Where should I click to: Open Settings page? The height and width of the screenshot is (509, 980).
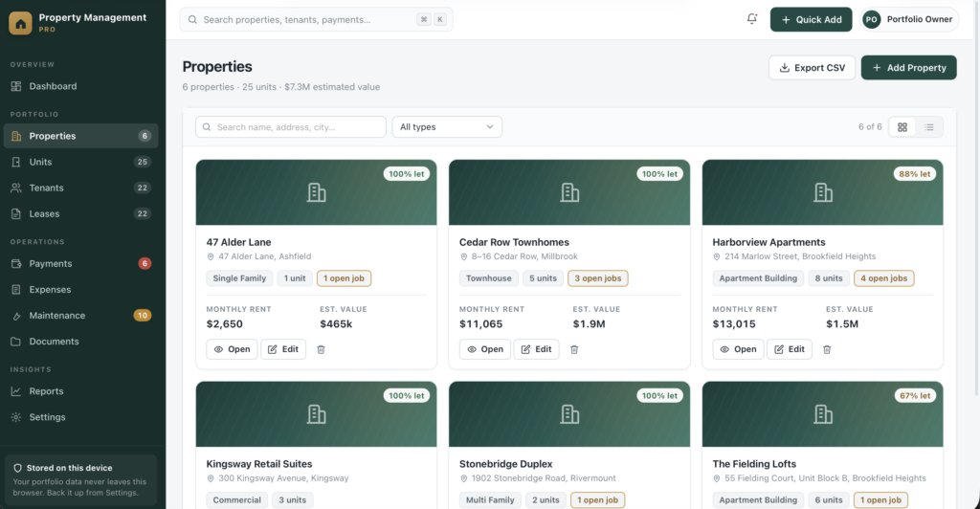80,417
